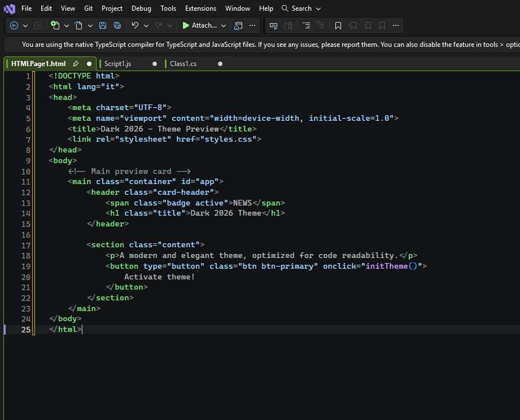Open the navigate backward history dropdown
Image resolution: width=520 pixels, height=420 pixels.
25,25
